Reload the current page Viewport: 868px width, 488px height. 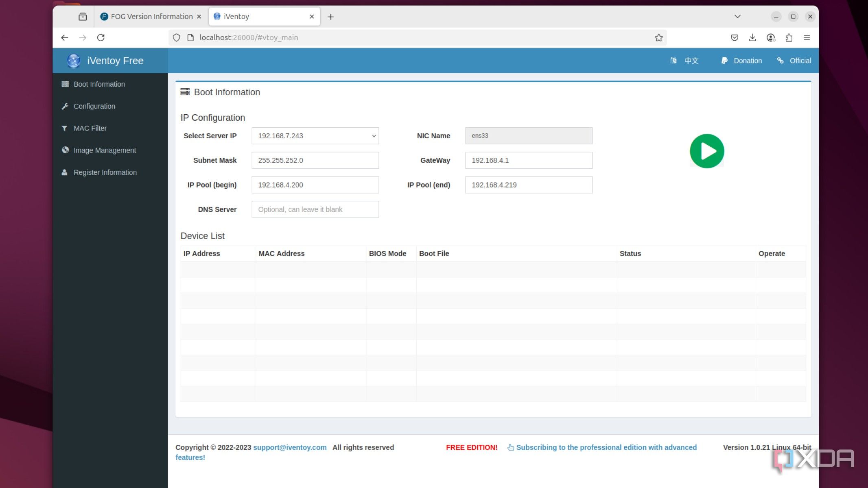coord(101,37)
